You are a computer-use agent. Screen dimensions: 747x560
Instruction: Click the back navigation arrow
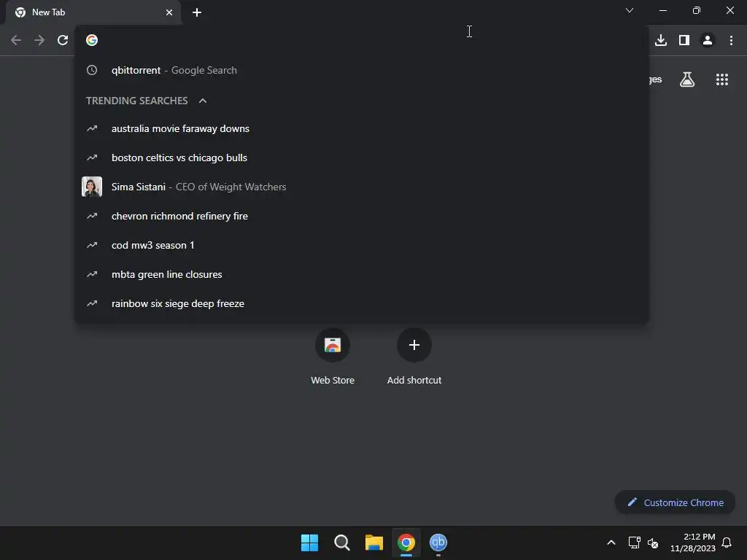click(x=16, y=40)
